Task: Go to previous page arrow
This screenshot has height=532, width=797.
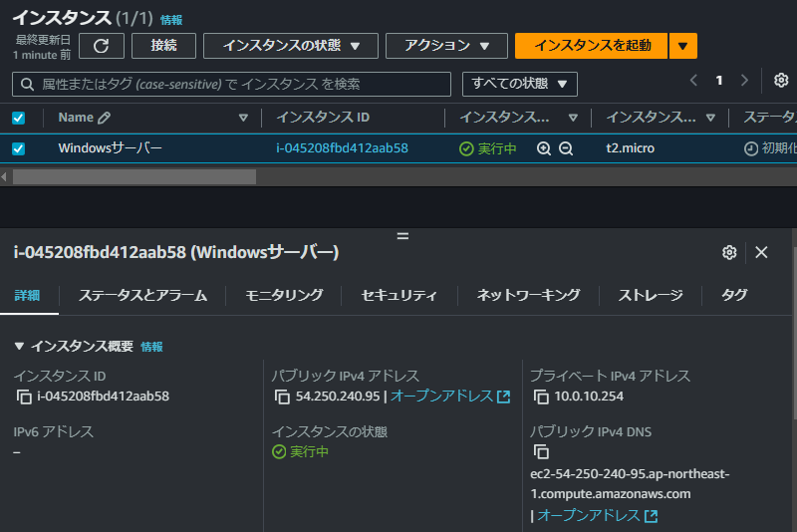Action: [x=693, y=81]
